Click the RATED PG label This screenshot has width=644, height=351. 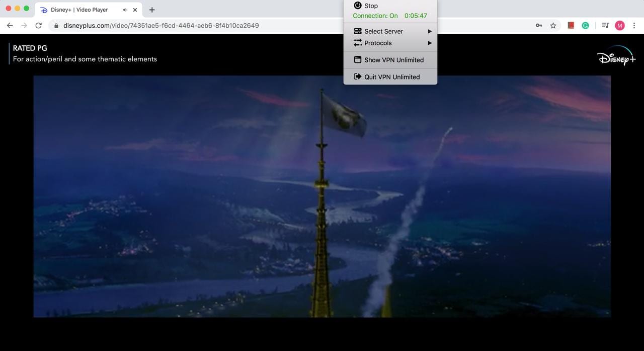[30, 48]
